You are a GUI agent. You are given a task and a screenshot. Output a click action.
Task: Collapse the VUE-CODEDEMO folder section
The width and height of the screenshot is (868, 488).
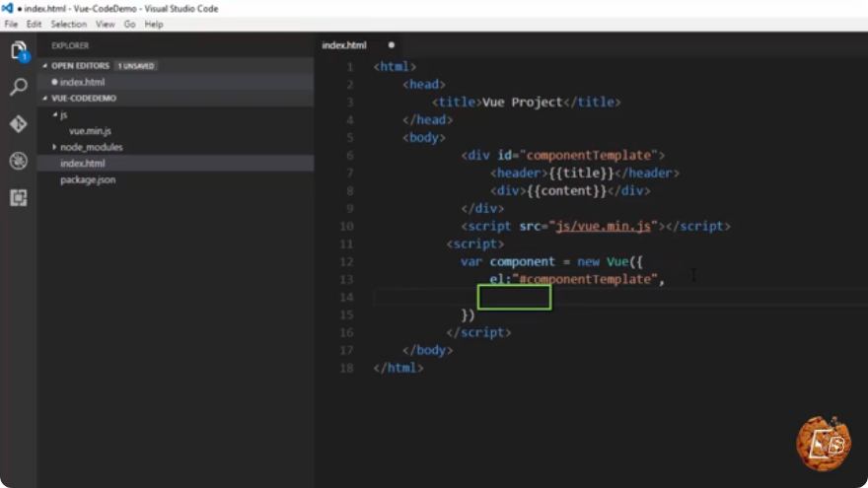click(x=45, y=99)
